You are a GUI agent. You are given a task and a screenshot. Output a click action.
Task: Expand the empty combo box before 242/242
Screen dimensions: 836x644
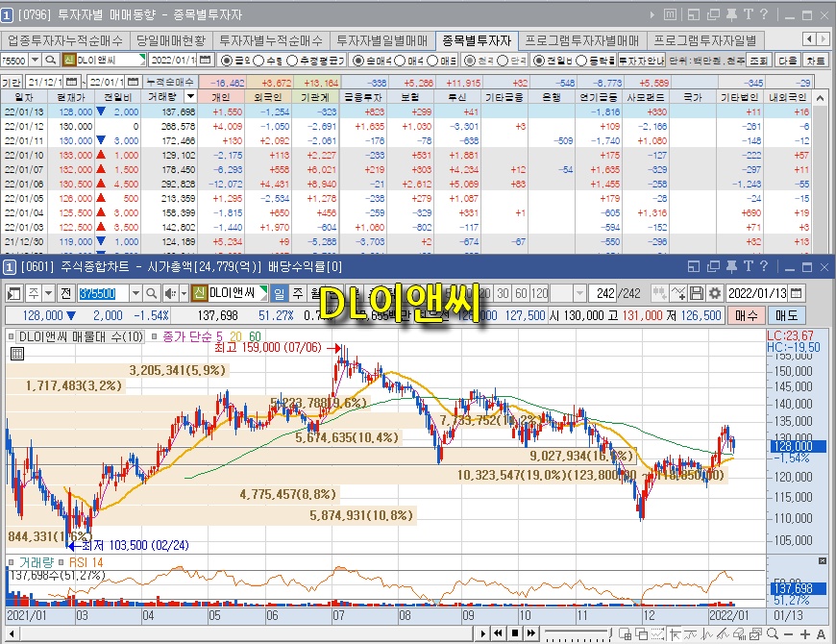pyautogui.click(x=579, y=293)
